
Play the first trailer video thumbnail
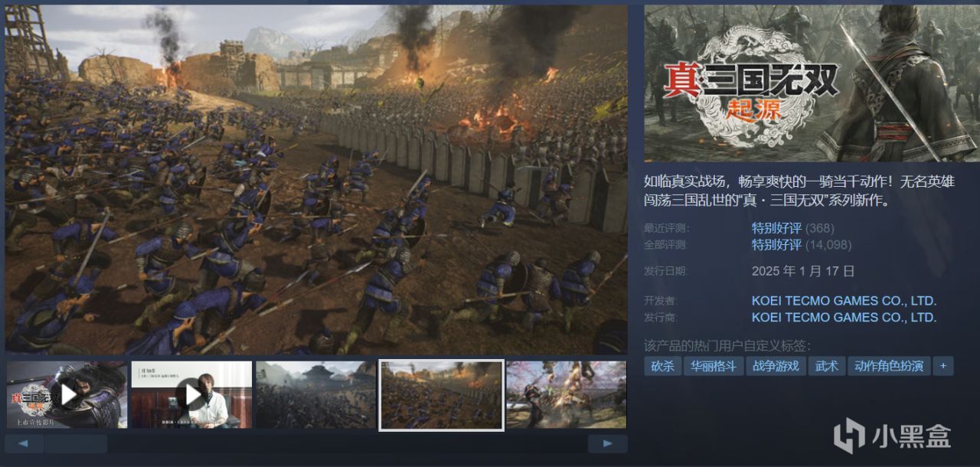(67, 395)
